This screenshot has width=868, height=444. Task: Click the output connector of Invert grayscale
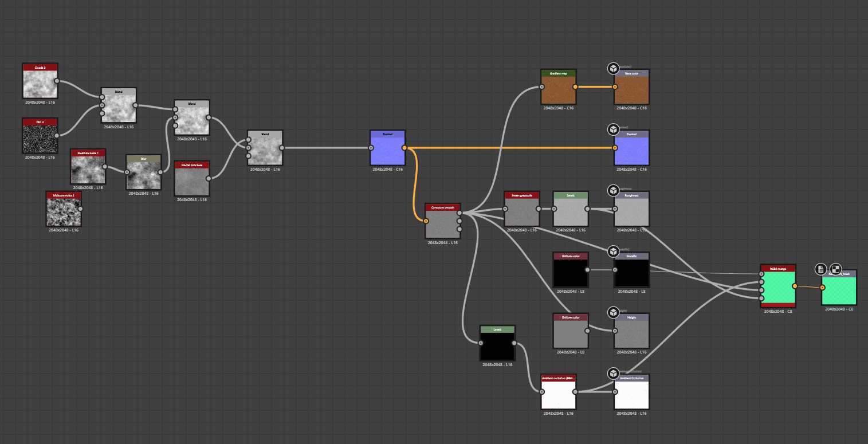[x=539, y=209]
